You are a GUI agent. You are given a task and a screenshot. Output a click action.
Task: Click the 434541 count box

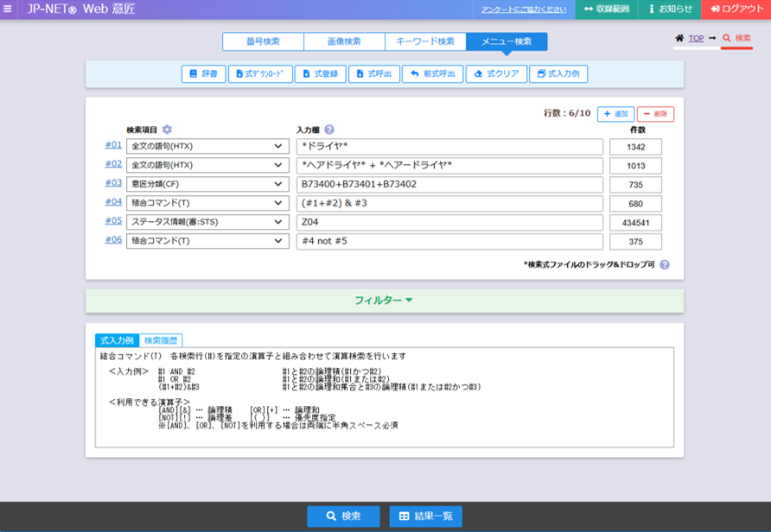tap(636, 223)
